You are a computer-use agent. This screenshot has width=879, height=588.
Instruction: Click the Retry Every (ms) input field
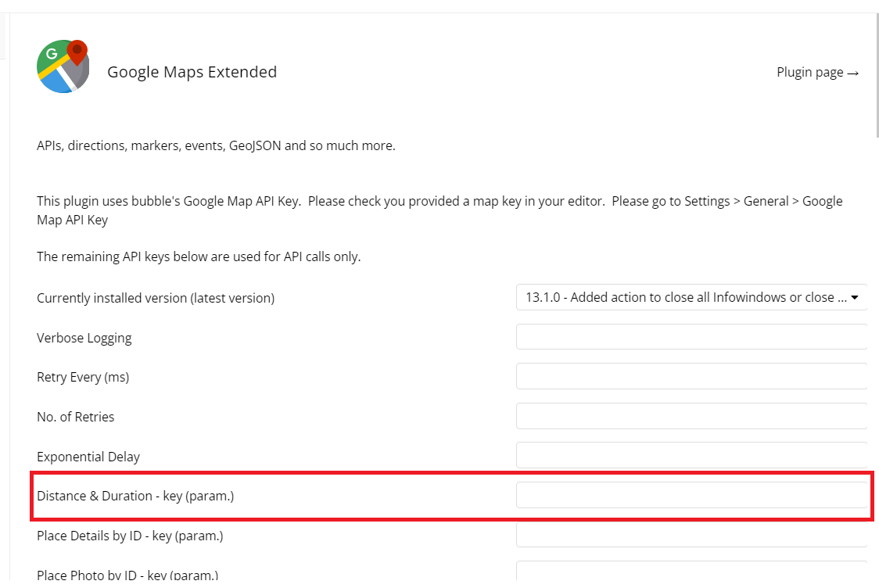pos(691,376)
